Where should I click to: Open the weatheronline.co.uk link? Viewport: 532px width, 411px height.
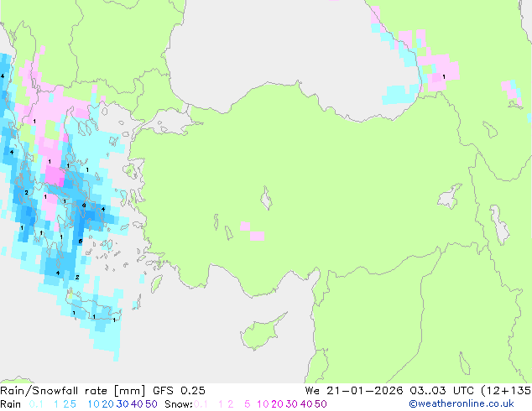(x=462, y=404)
